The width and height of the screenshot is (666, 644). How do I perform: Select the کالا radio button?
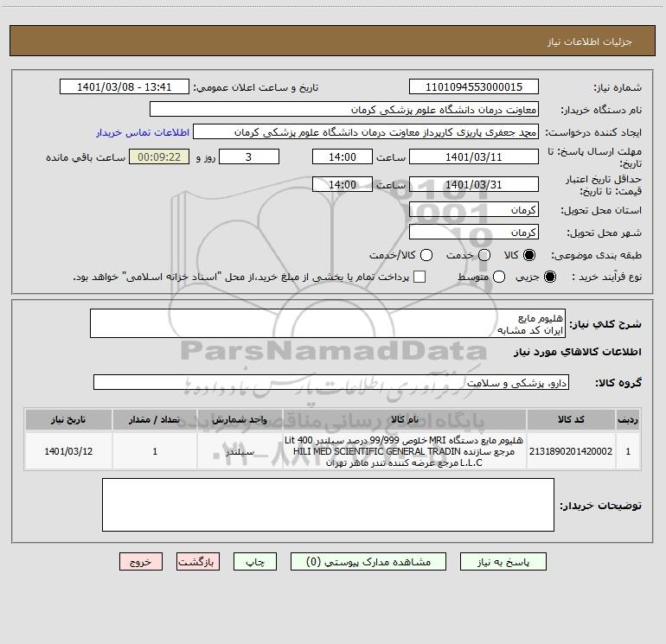pos(529,255)
